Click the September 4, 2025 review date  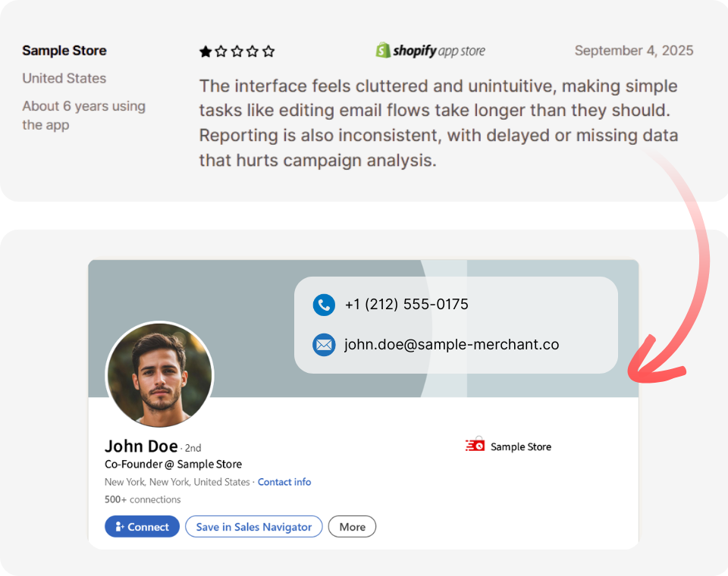(x=634, y=50)
